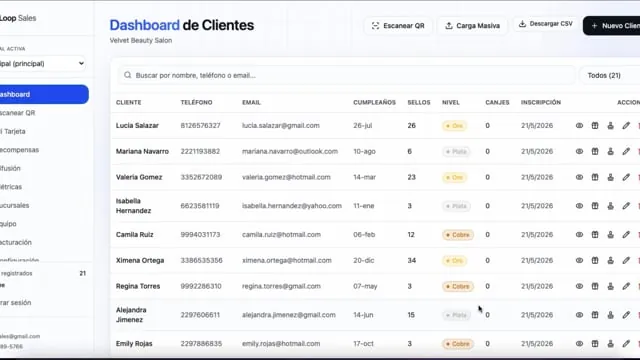Open gift icon for Regina Torres

pyautogui.click(x=595, y=286)
